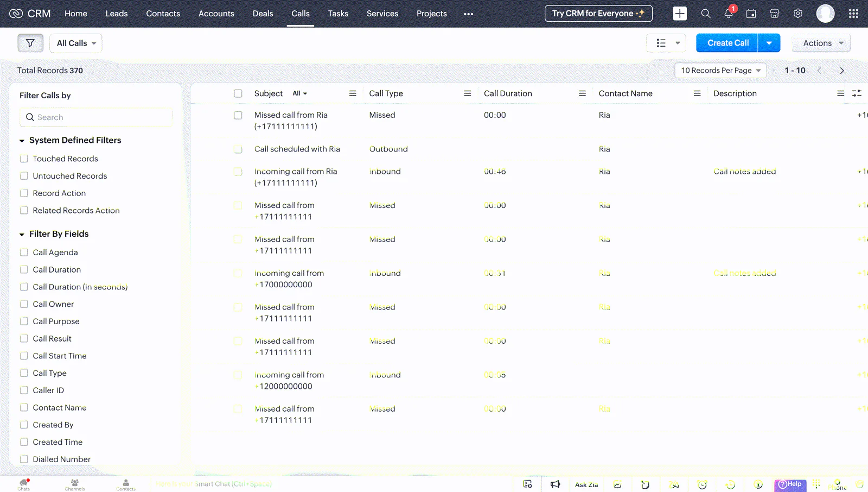Open the setup gear icon
Viewport: 868px width, 492px height.
798,14
